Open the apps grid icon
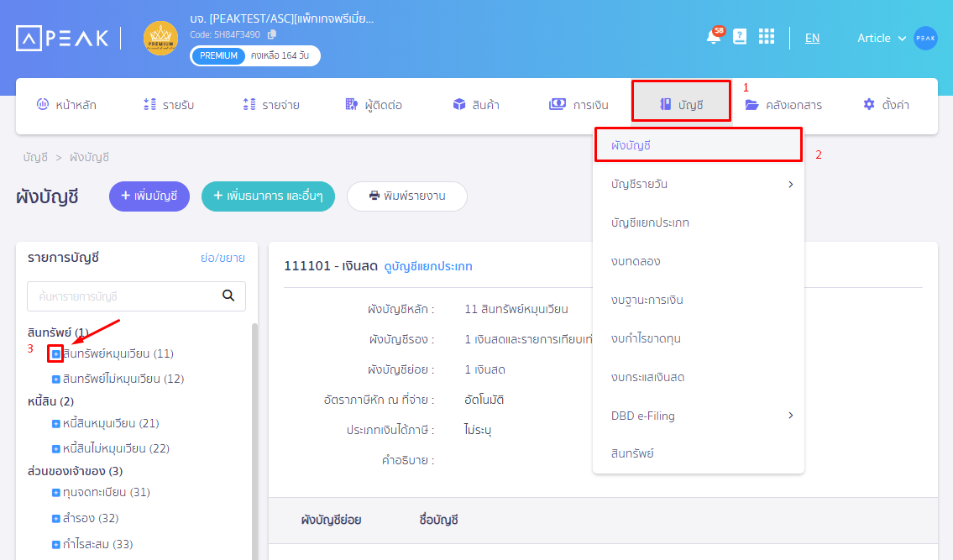The width and height of the screenshot is (953, 560). click(x=766, y=37)
